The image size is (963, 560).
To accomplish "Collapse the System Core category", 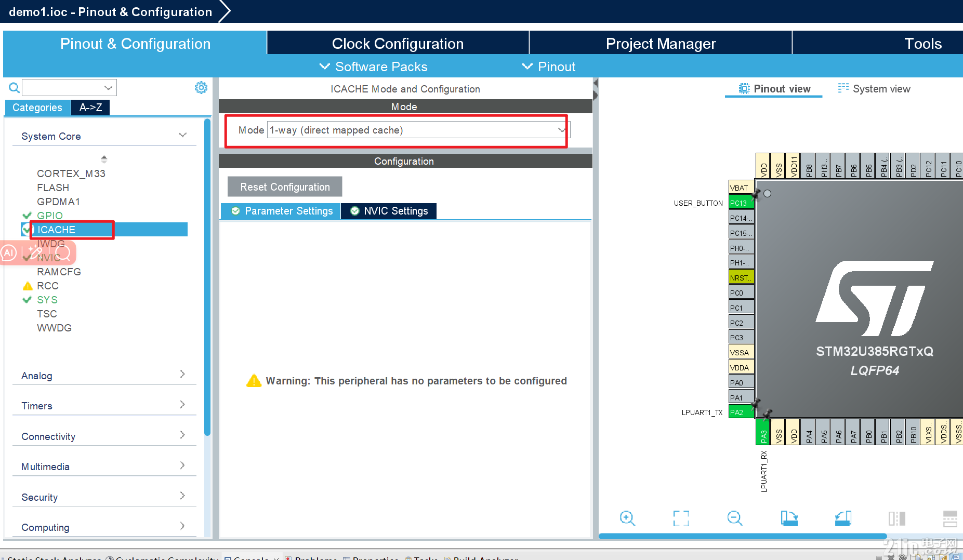I will 182,135.
